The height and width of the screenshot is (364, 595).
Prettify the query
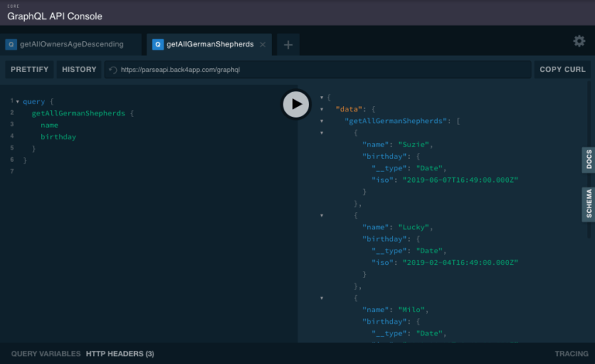tap(29, 70)
